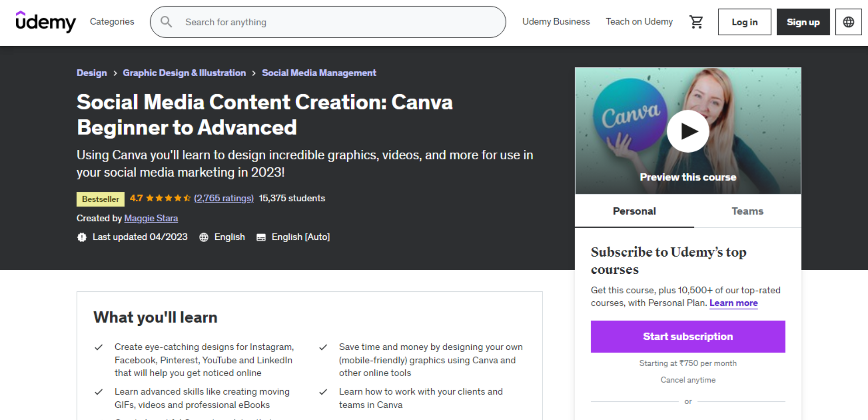Open Learn more about Personal Plan
This screenshot has width=868, height=420.
click(x=733, y=303)
